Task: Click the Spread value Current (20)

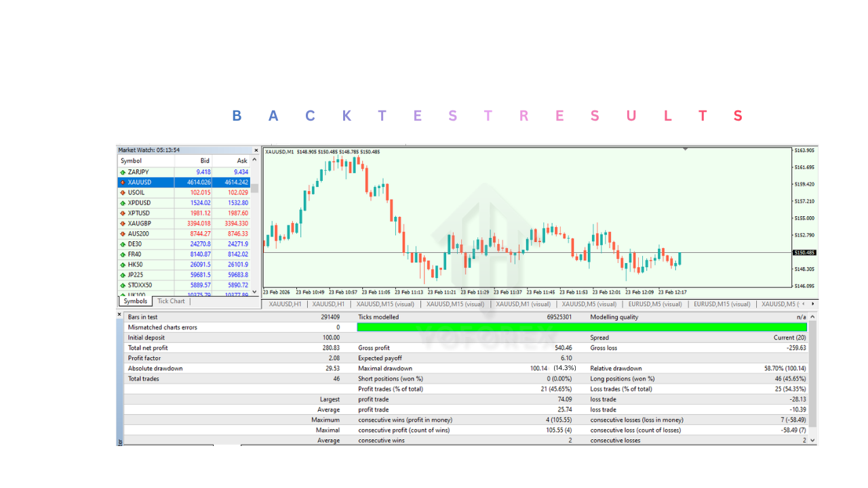Action: pyautogui.click(x=790, y=338)
